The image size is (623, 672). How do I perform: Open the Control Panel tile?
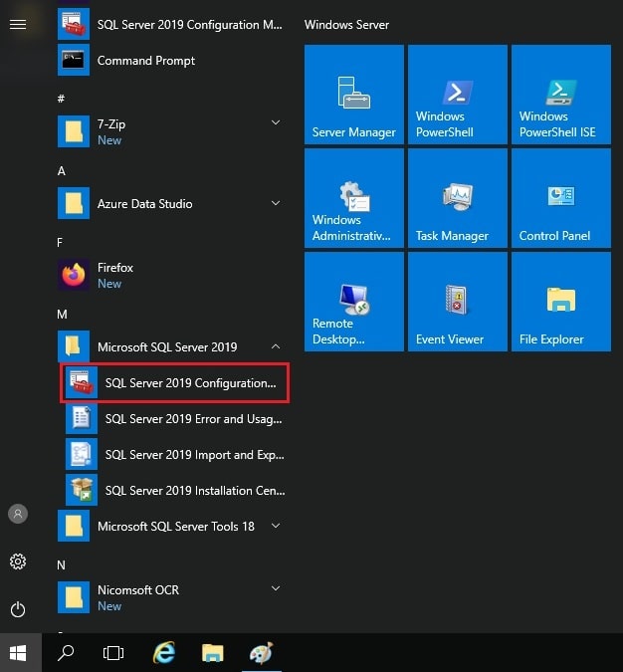click(561, 198)
